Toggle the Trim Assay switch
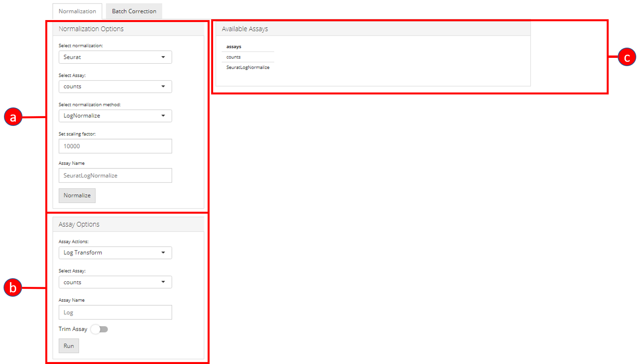The image size is (639, 364). 99,329
